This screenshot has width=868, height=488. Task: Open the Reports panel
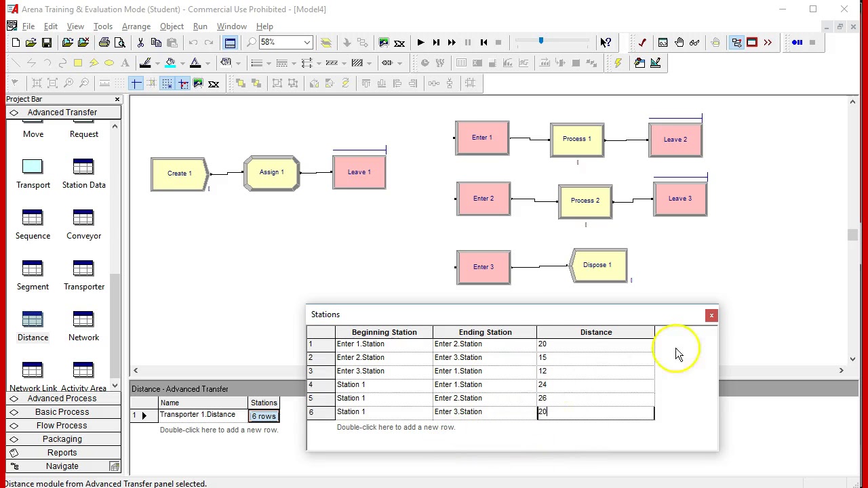point(62,452)
